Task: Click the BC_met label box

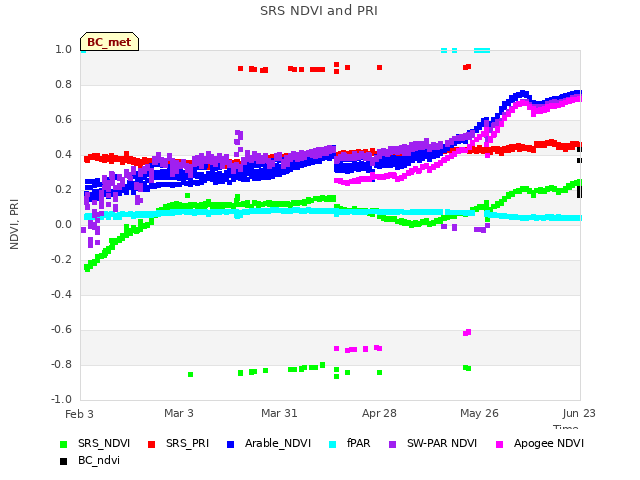Action: pyautogui.click(x=109, y=42)
